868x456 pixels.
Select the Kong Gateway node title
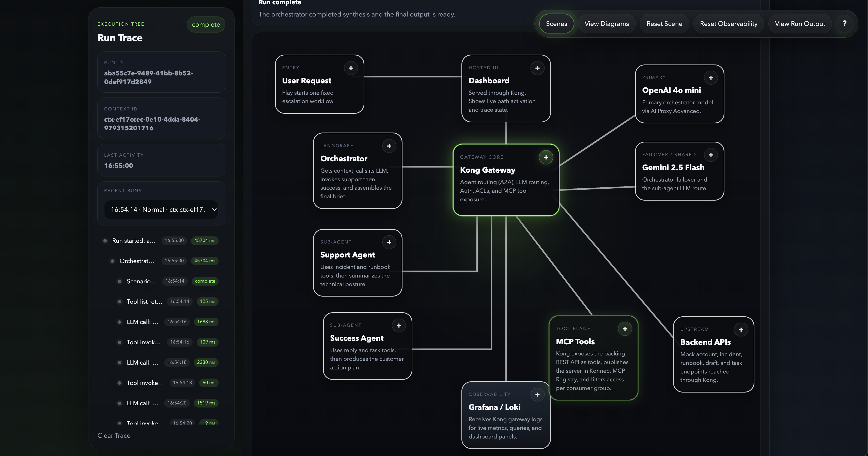coord(488,170)
